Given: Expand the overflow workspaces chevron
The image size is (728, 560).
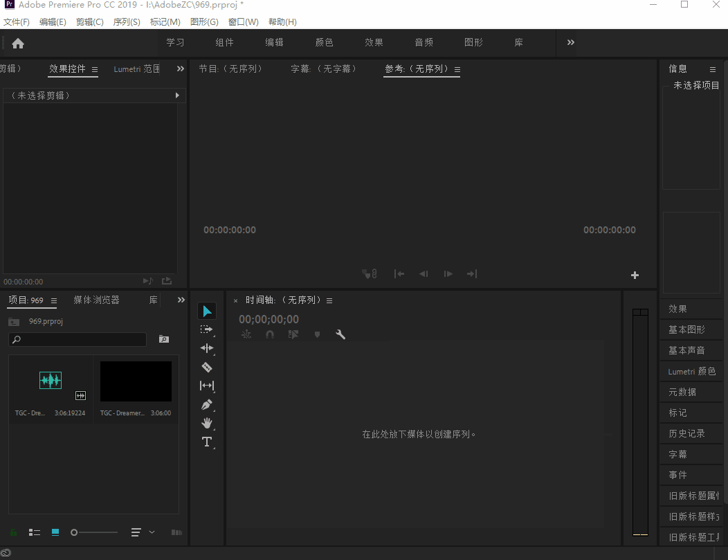Looking at the screenshot, I should (x=571, y=42).
